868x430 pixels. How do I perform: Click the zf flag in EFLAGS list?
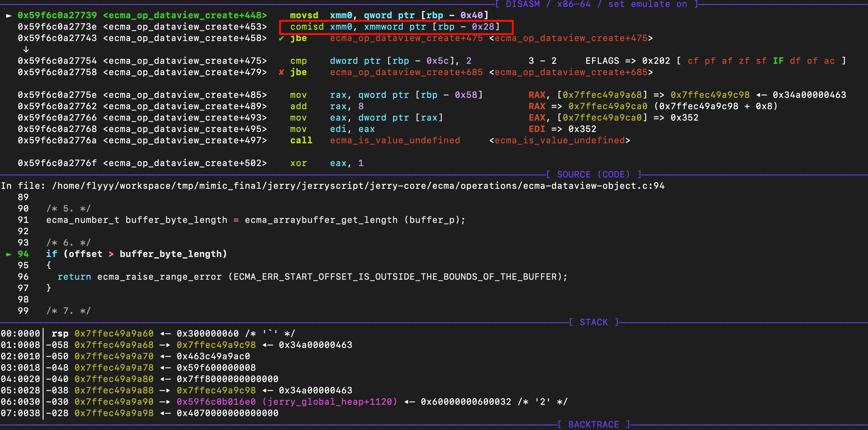[744, 61]
